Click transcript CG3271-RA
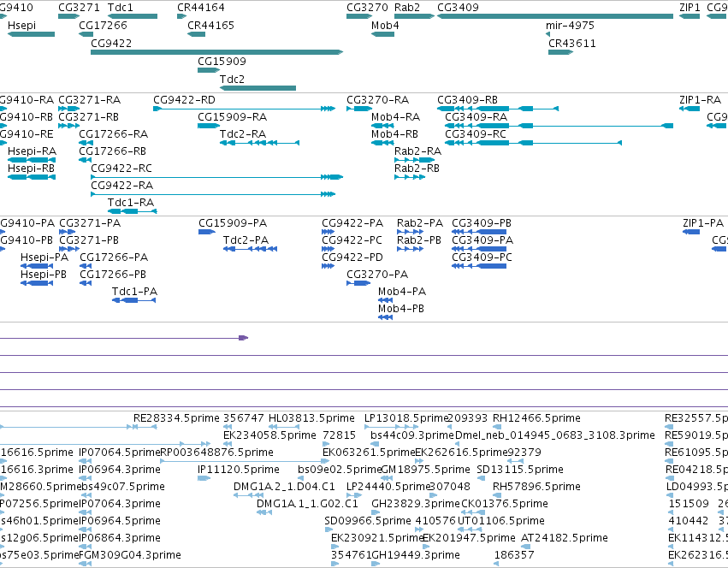728x568 pixels. point(68,109)
